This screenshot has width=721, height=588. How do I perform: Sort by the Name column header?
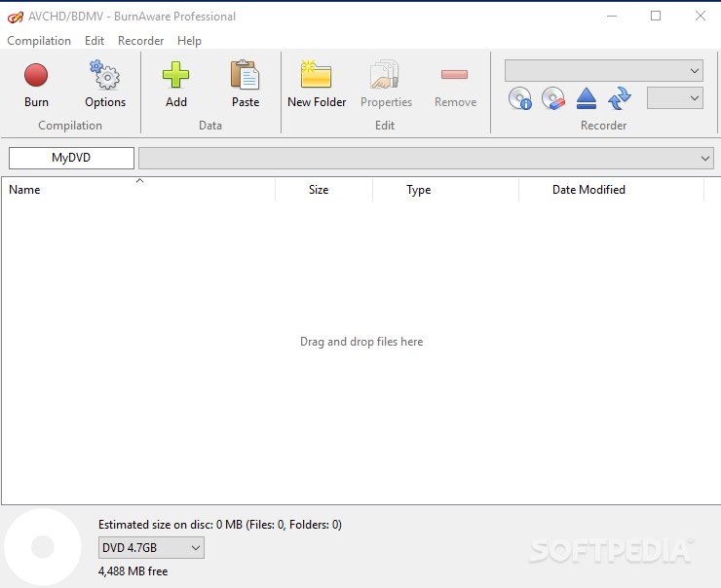point(138,190)
